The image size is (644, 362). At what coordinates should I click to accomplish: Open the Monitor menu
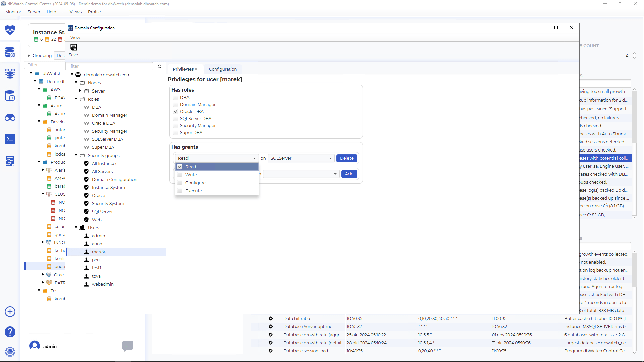click(13, 12)
